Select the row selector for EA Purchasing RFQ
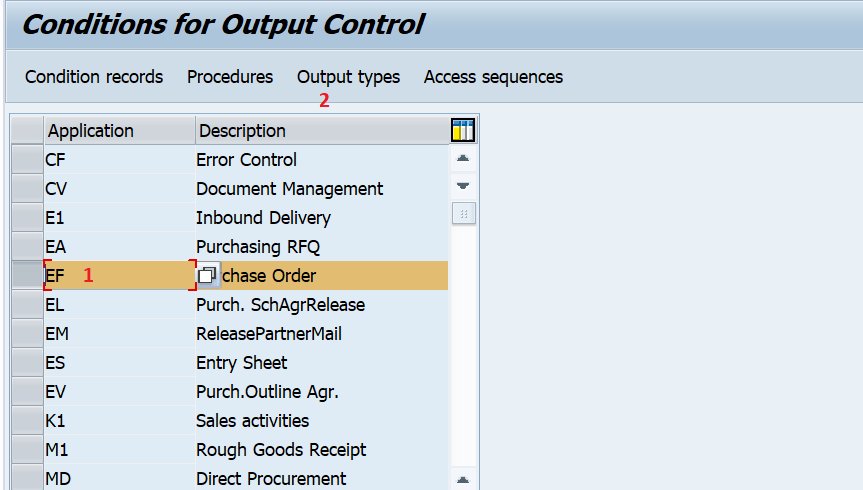The image size is (863, 490). 27,247
